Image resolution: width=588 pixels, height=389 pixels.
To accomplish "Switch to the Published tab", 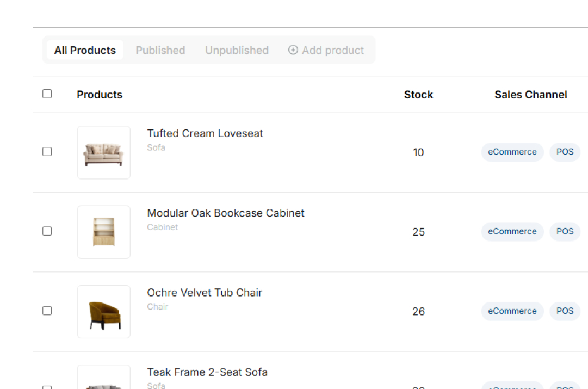I will point(160,50).
